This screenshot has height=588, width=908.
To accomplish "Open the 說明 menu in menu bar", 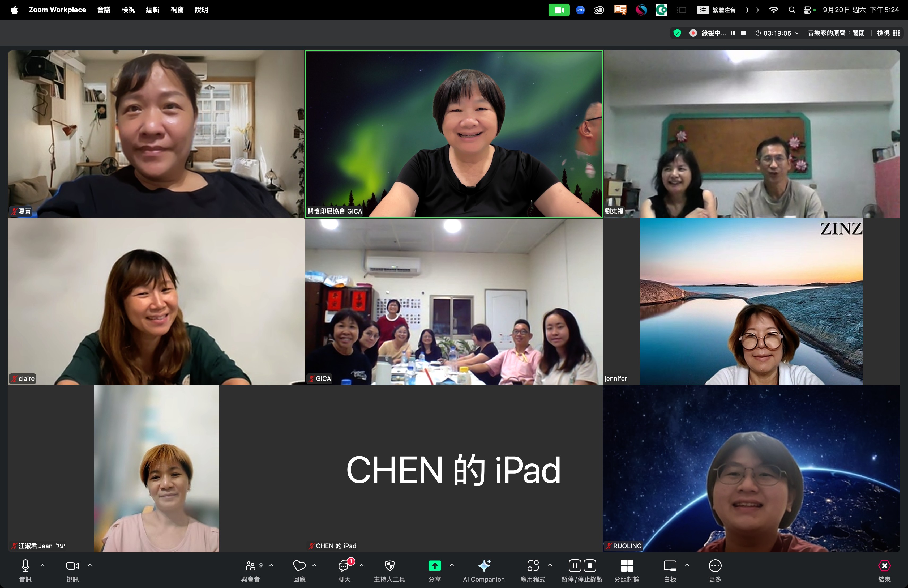I will point(202,10).
